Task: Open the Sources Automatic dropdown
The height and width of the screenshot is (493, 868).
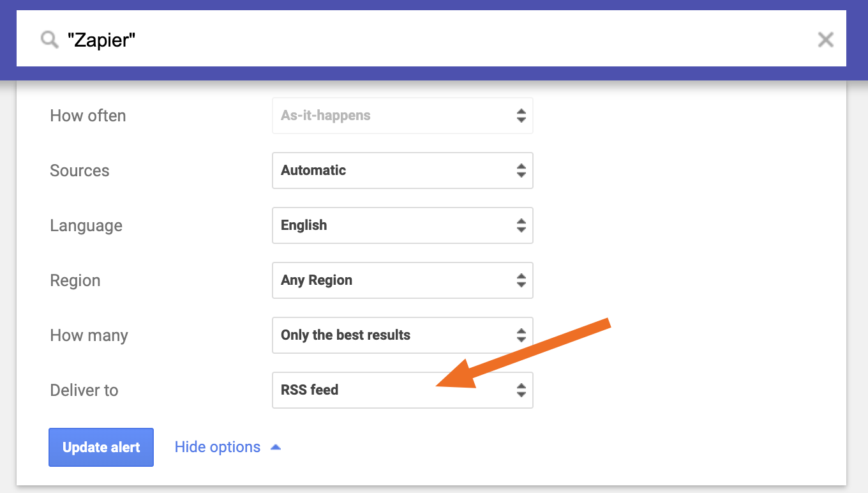Action: [403, 171]
